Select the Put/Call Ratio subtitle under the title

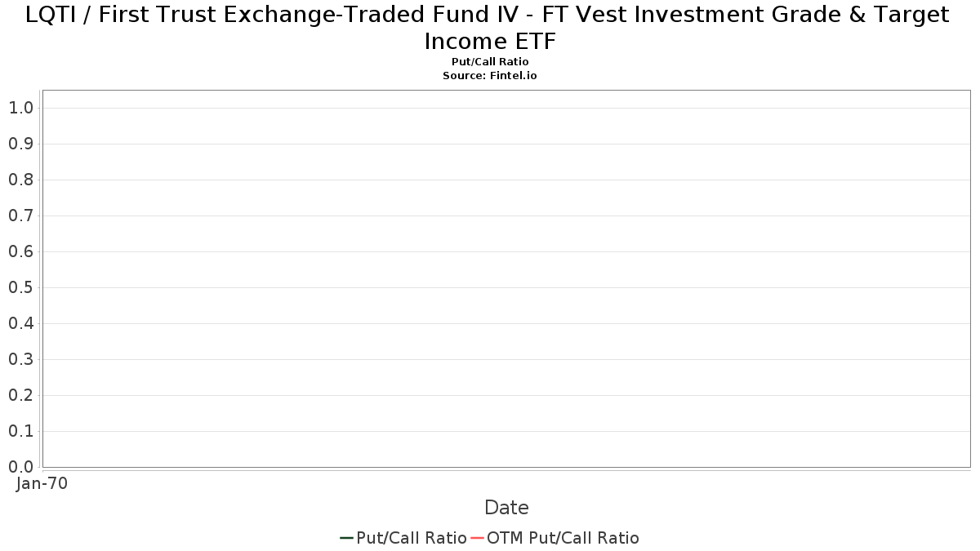490,62
